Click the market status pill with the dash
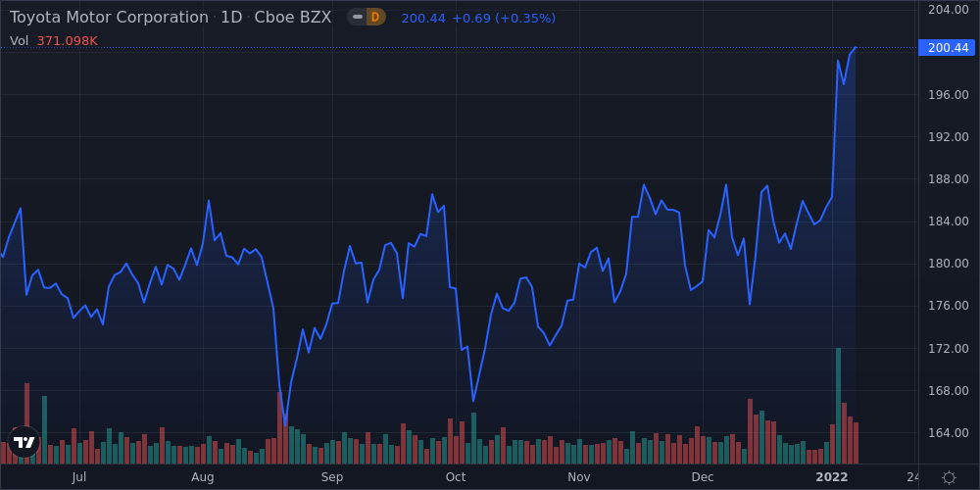The image size is (980, 490). tap(358, 18)
